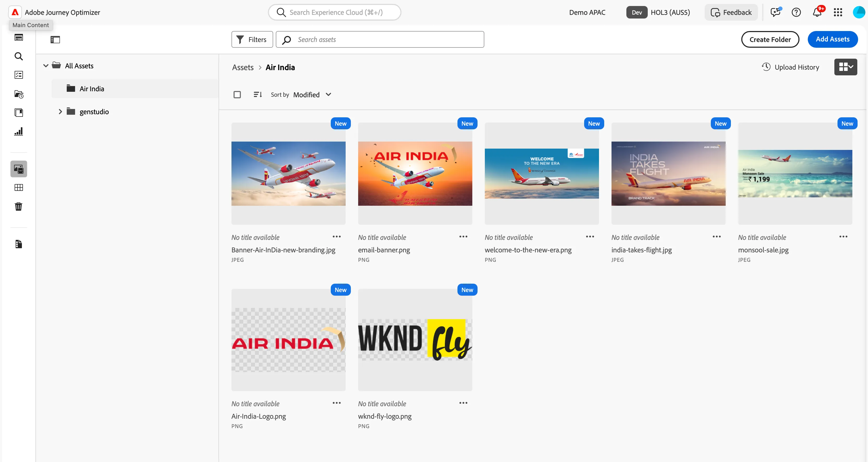The image size is (868, 462).
Task: Click the Adobe logo icon
Action: pos(15,13)
